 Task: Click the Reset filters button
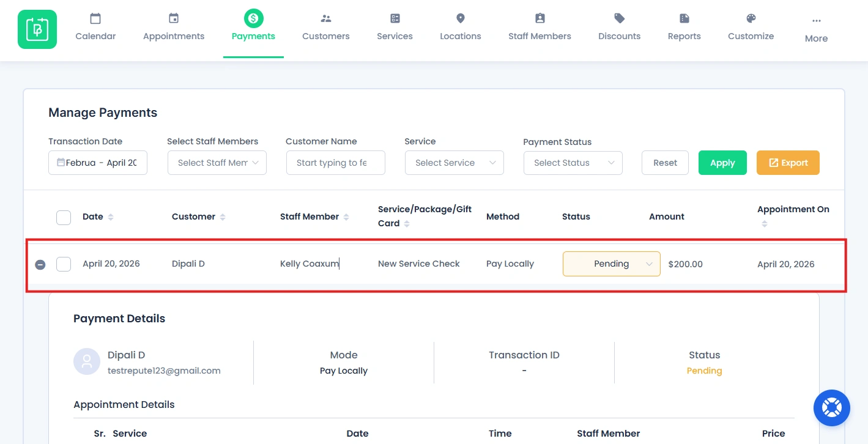665,163
